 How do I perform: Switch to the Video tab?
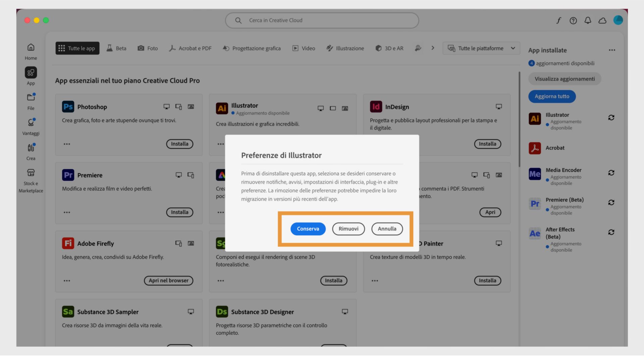tap(304, 48)
